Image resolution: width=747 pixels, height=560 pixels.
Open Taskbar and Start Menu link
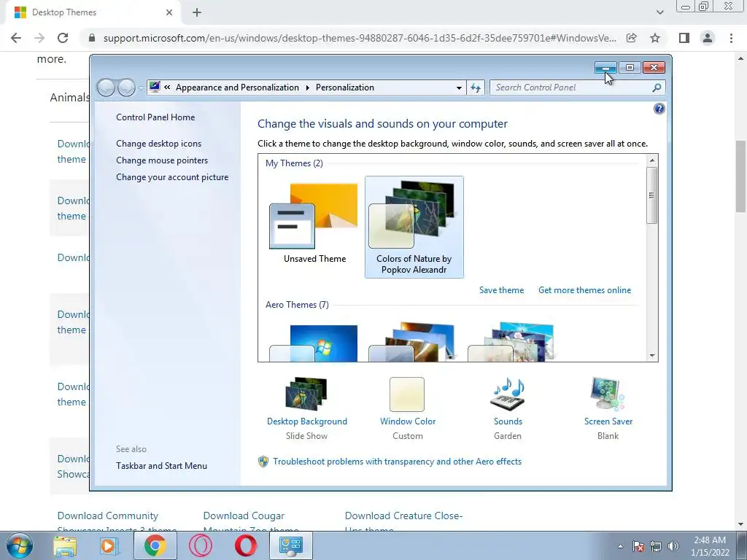161,466
